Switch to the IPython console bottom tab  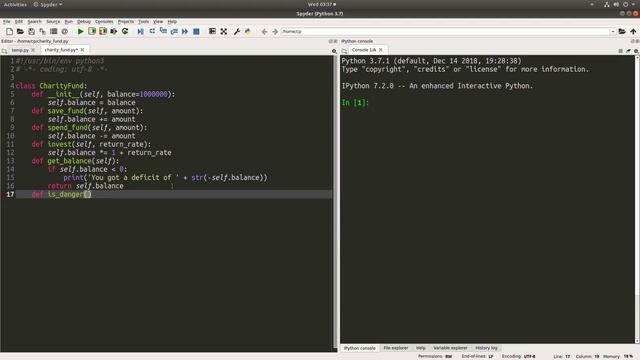(x=360, y=348)
